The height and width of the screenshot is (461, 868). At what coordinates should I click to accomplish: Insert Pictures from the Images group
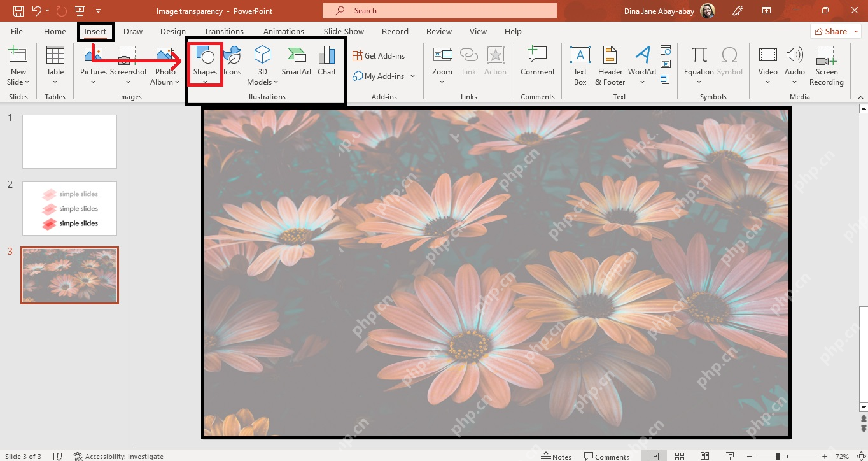pos(94,66)
